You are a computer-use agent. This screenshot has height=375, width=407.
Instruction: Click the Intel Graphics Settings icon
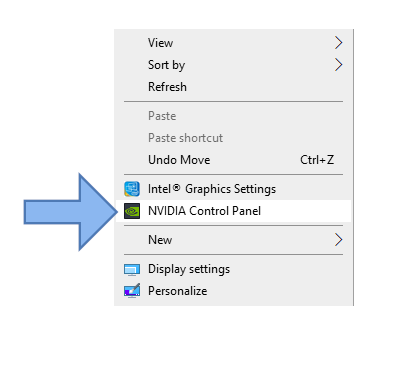[x=132, y=189]
